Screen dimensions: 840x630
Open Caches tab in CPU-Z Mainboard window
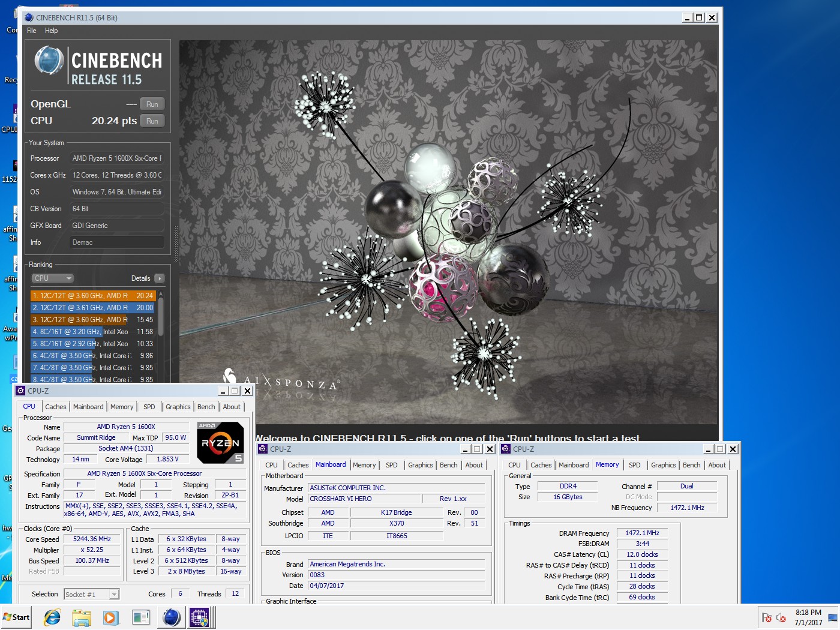tap(298, 465)
